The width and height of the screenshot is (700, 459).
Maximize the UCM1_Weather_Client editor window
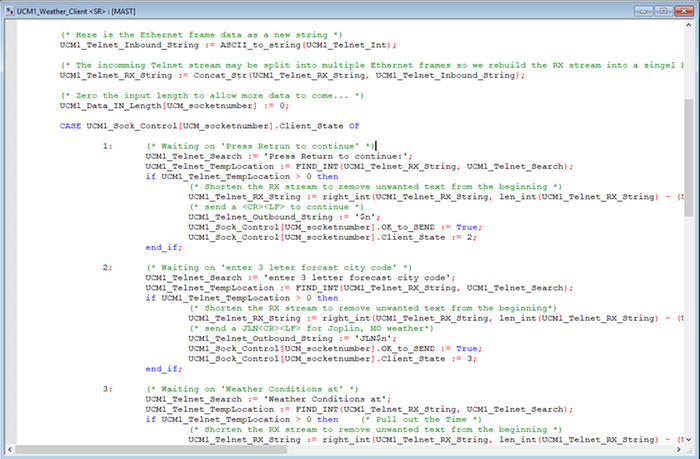point(663,11)
